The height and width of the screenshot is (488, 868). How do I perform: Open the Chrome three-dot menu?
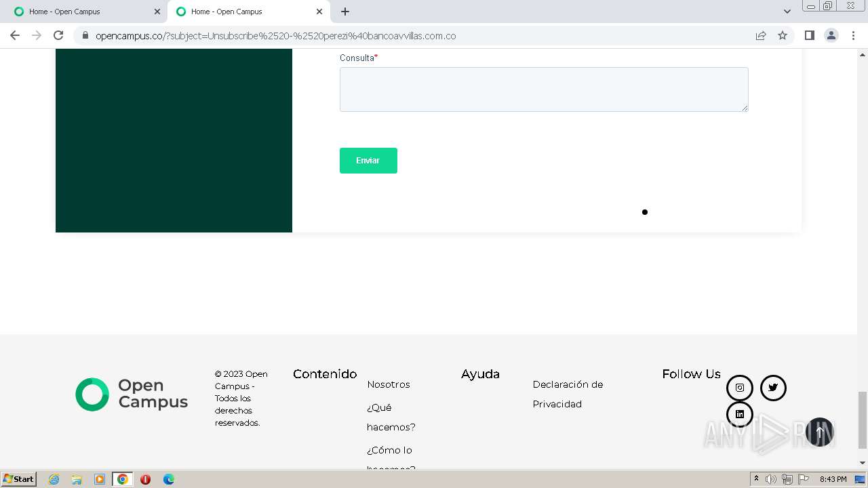pyautogui.click(x=854, y=35)
